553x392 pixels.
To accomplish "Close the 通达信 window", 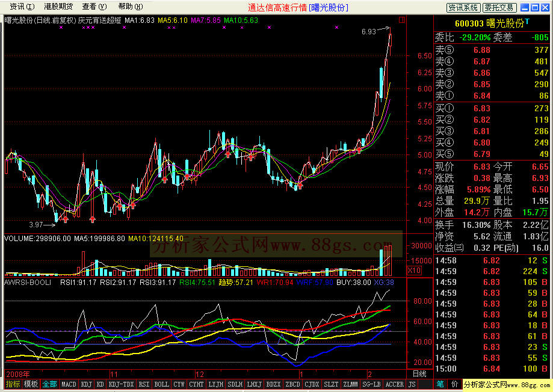I will point(545,7).
